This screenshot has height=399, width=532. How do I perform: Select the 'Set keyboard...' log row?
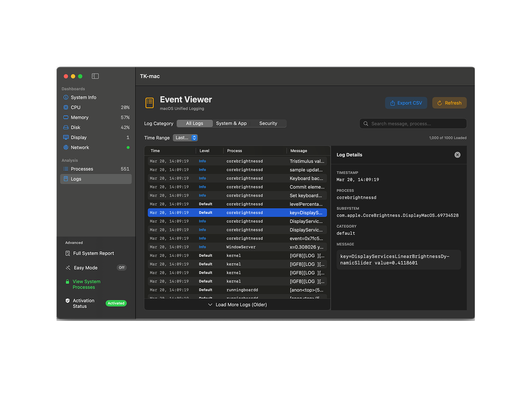[x=237, y=196]
